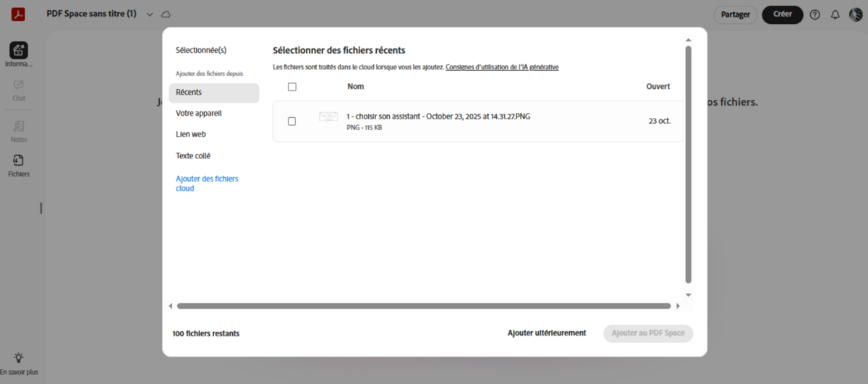Click the sidebar collapse handle
Image resolution: width=868 pixels, height=384 pixels.
41,208
